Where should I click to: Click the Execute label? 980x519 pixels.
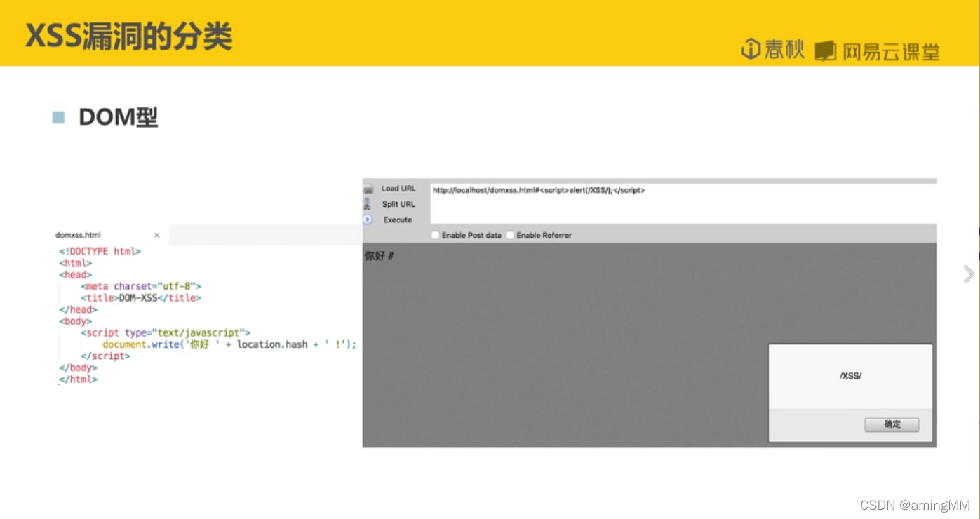(x=398, y=220)
